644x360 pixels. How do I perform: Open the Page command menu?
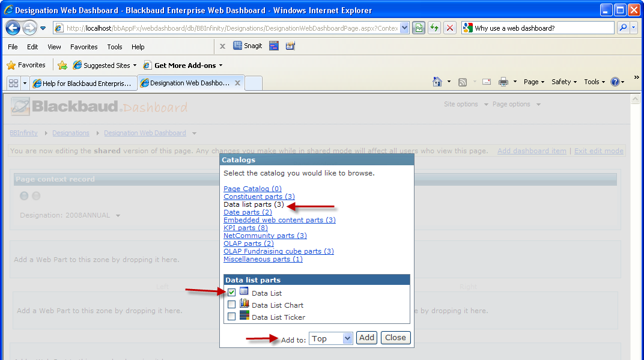534,82
